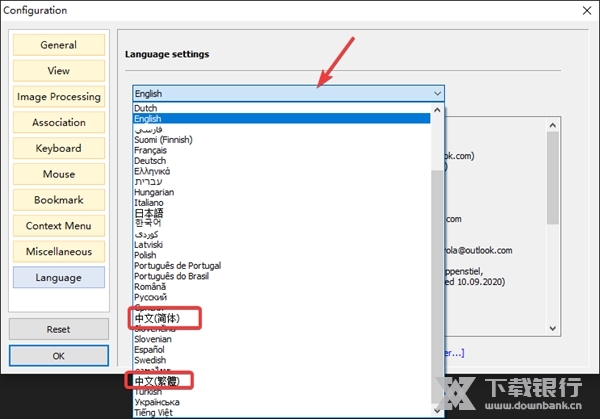The width and height of the screenshot is (600, 419).
Task: Select 日本語 in the language list
Action: [x=148, y=213]
